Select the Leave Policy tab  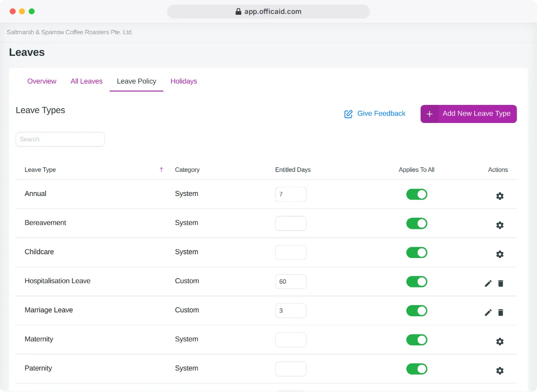tap(136, 81)
